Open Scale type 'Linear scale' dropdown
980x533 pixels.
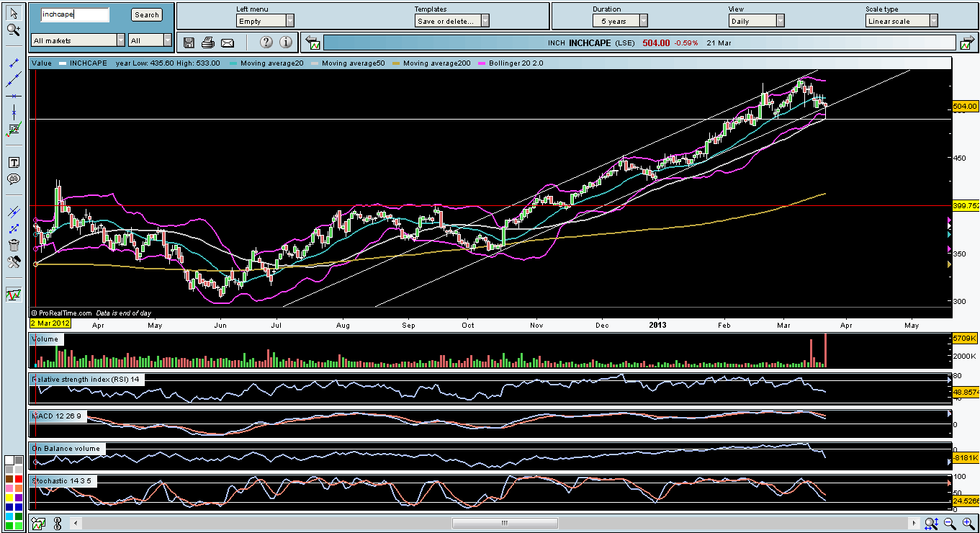point(902,21)
